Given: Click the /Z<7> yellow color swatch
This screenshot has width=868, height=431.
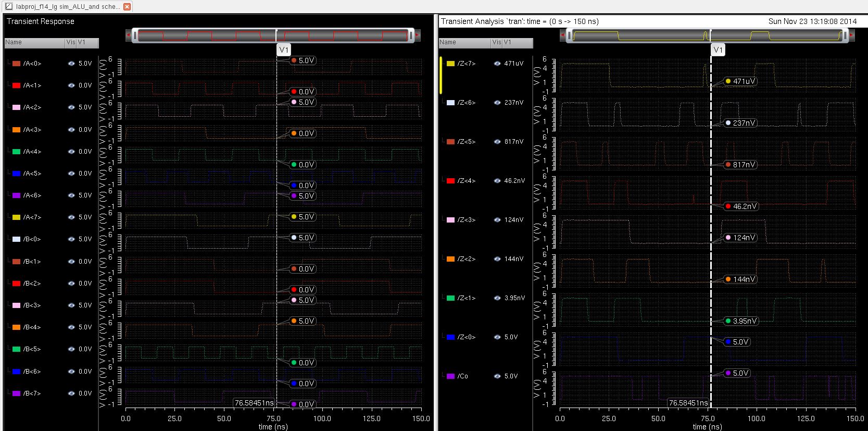Looking at the screenshot, I should pyautogui.click(x=450, y=64).
